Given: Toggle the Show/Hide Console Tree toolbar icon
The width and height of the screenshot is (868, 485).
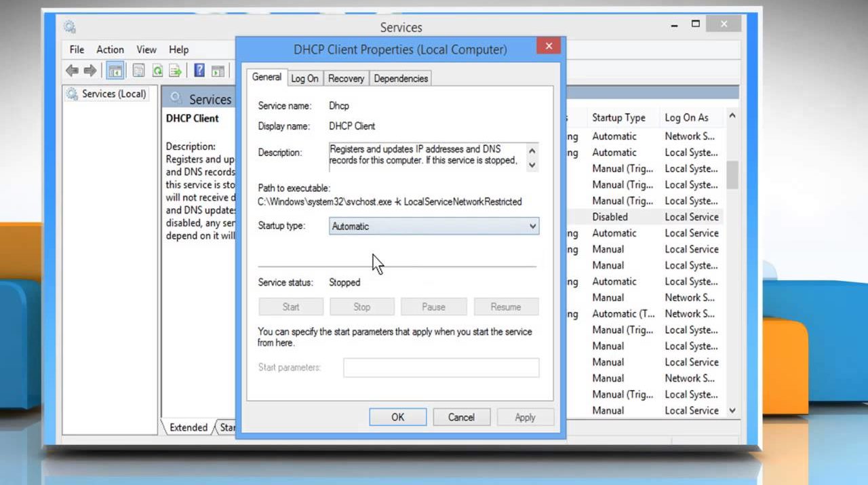Looking at the screenshot, I should (x=115, y=71).
